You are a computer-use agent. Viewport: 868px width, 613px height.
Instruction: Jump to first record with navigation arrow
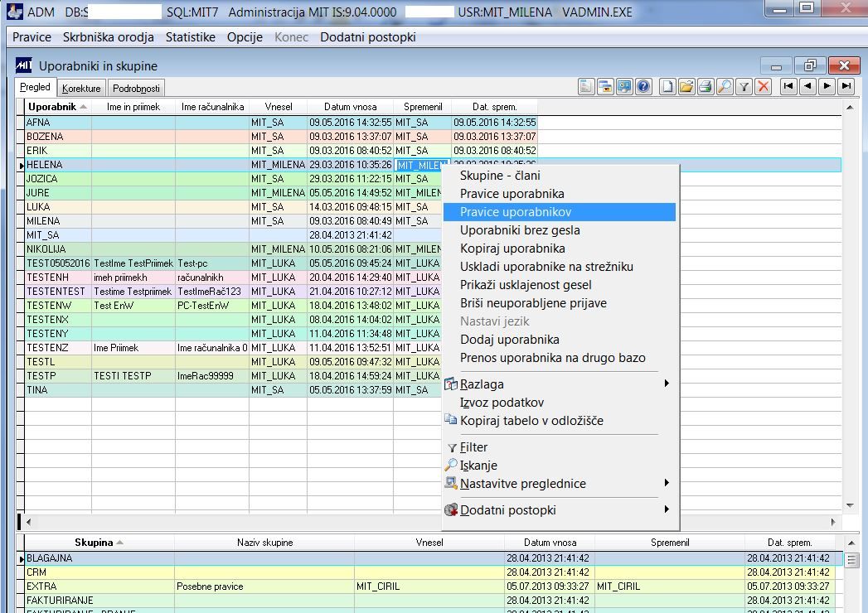point(788,86)
